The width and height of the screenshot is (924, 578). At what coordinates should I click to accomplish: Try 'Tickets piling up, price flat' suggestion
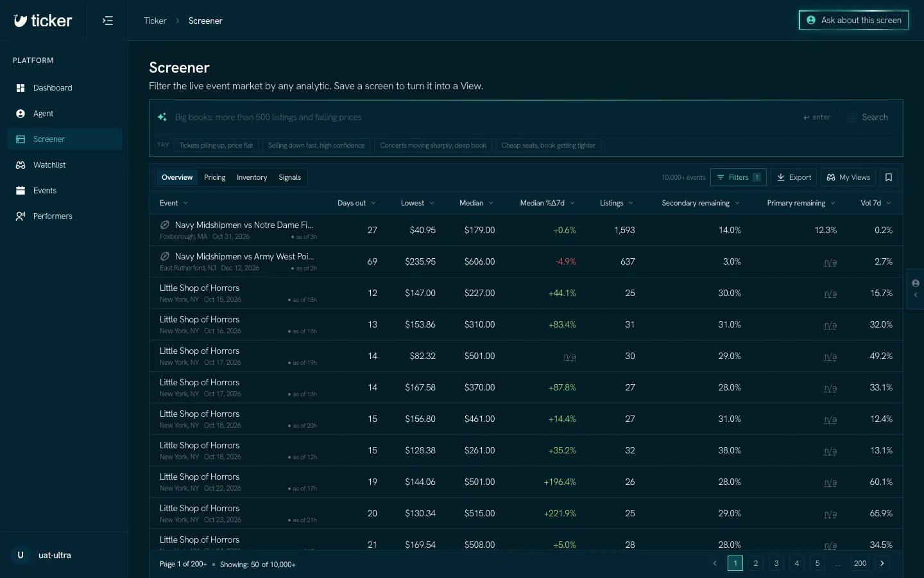216,145
